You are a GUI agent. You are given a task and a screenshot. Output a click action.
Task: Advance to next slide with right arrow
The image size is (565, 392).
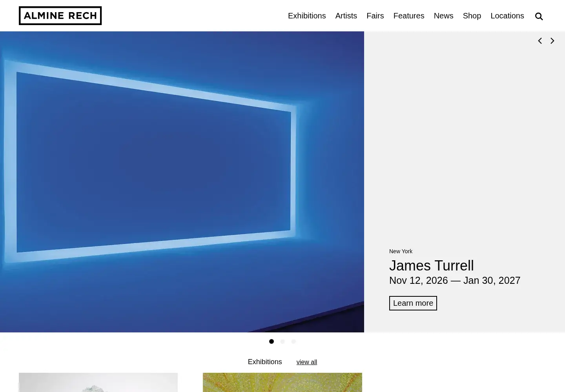552,41
